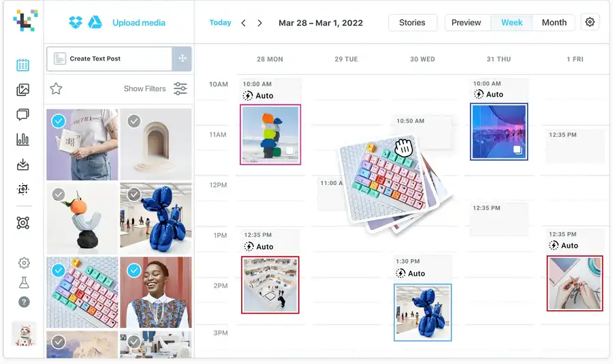Open the calendar view in the sidebar
Image resolution: width=613 pixels, height=364 pixels.
[x=22, y=65]
